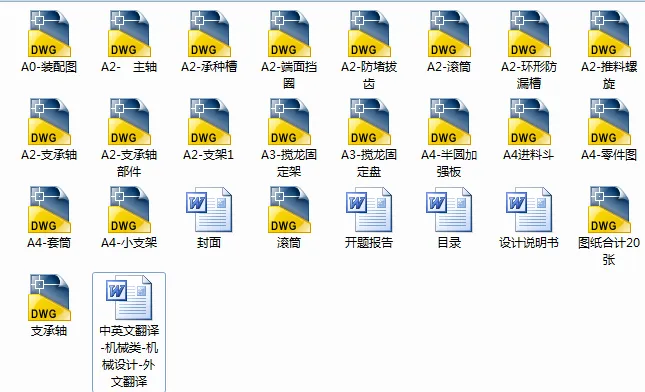Pick the A4-小支架 DWG file icon
This screenshot has width=645, height=392.
click(129, 210)
